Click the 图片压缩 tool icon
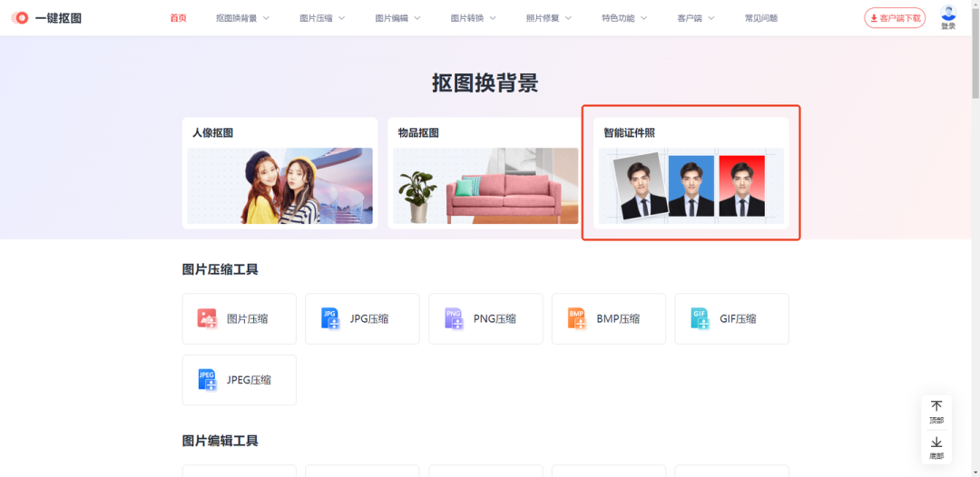980x477 pixels. click(207, 318)
